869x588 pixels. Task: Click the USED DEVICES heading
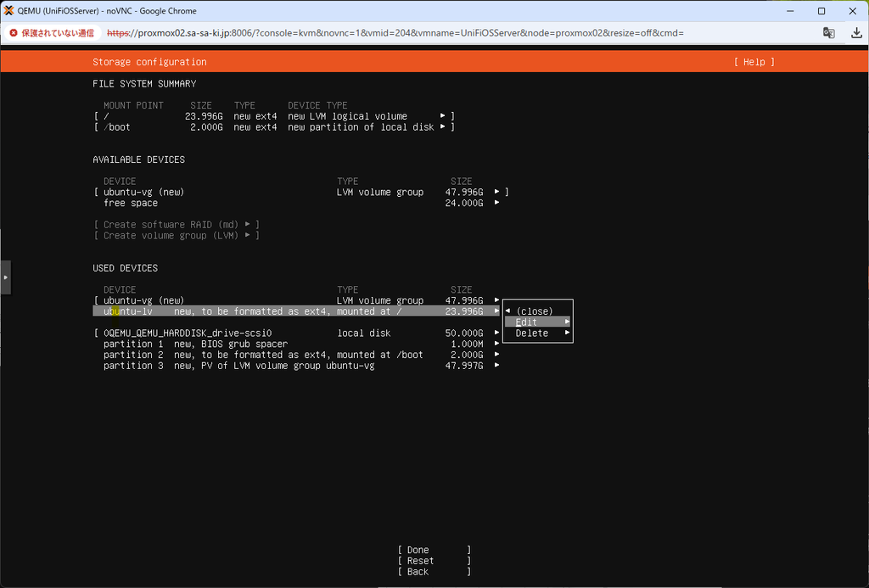(x=126, y=268)
